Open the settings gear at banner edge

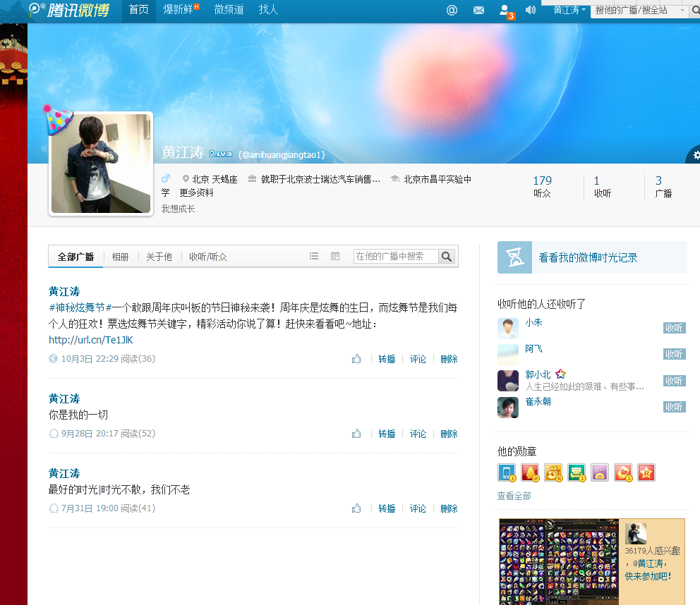tap(695, 155)
